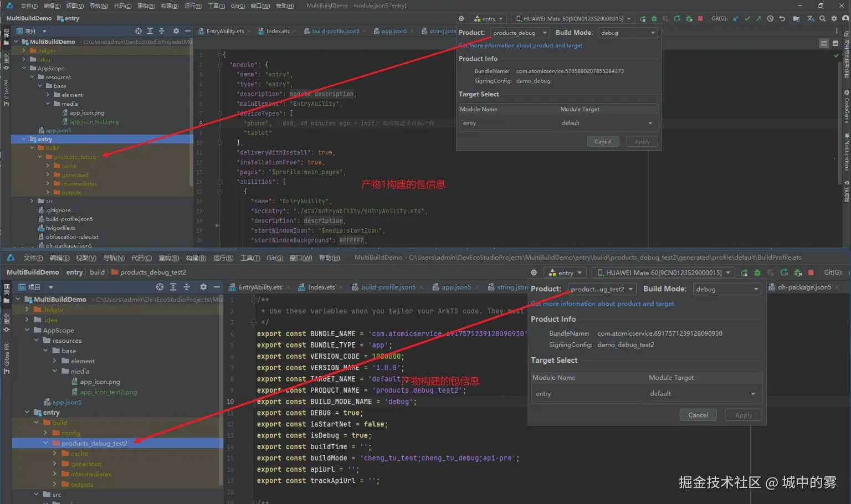Click Git push arrow in upper window

click(x=758, y=18)
